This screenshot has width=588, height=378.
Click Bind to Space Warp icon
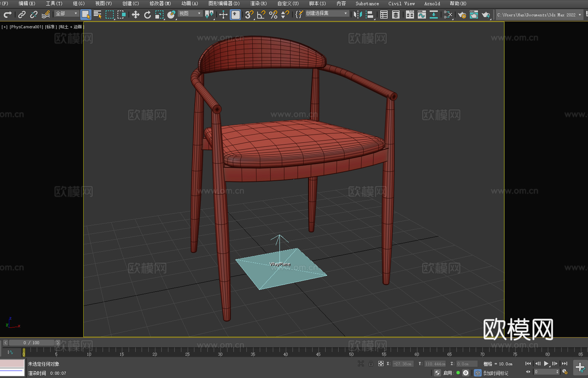(46, 15)
